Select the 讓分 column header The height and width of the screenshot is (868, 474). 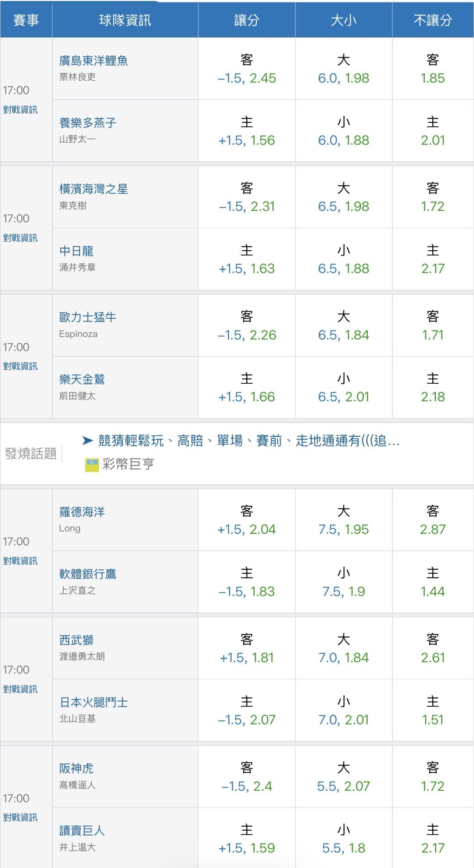coord(247,20)
